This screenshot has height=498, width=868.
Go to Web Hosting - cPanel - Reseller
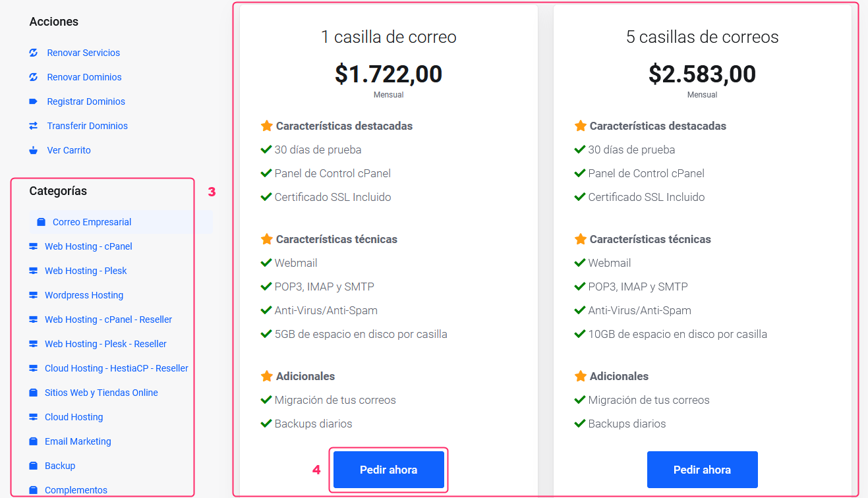pyautogui.click(x=108, y=319)
